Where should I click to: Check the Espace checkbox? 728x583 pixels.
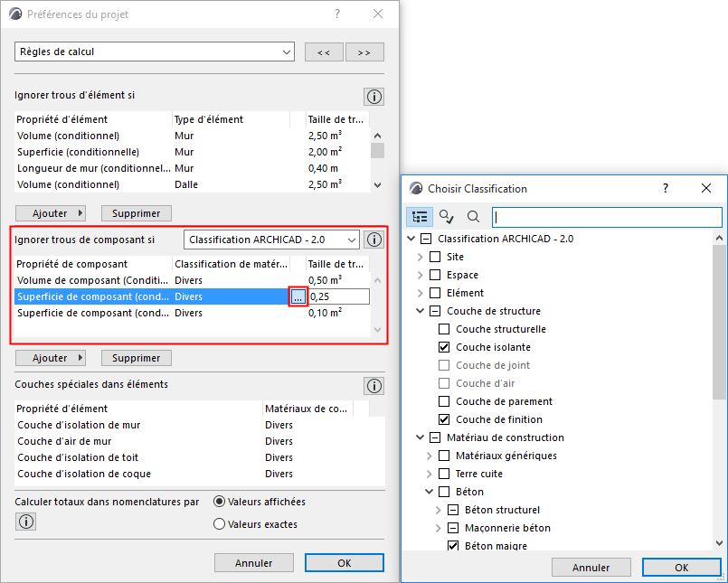click(435, 275)
